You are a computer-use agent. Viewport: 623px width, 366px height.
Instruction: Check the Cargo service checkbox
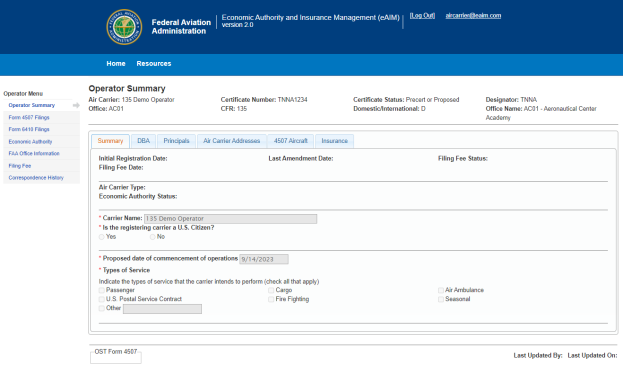pos(271,290)
